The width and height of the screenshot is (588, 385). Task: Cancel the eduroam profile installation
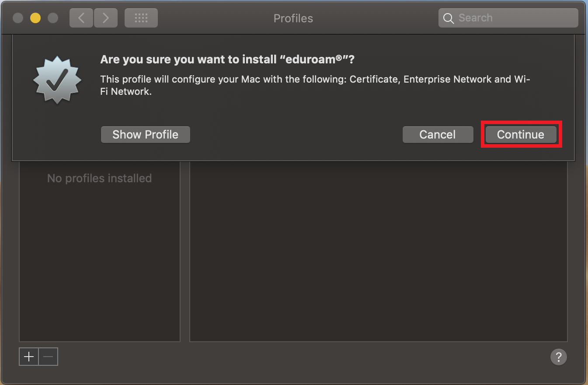[438, 135]
